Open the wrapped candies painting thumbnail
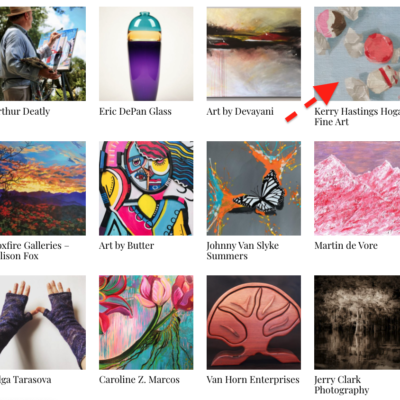Screen dimensions: 400x400 click(x=357, y=54)
